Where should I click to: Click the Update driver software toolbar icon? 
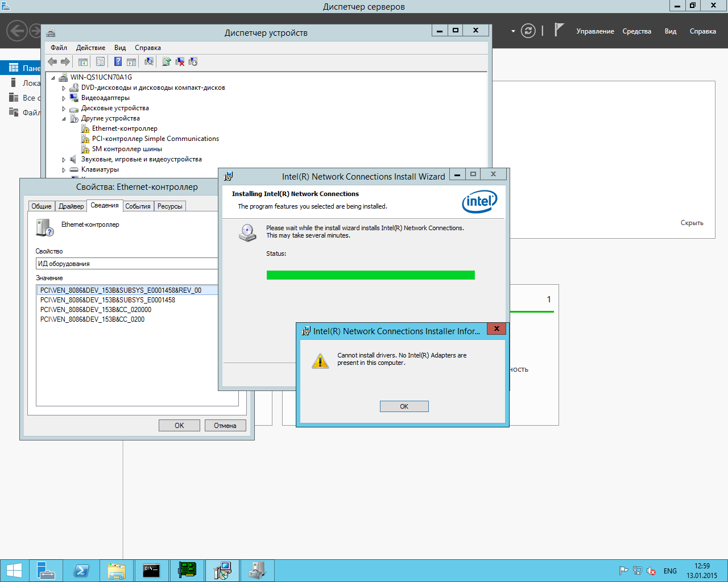tap(166, 62)
